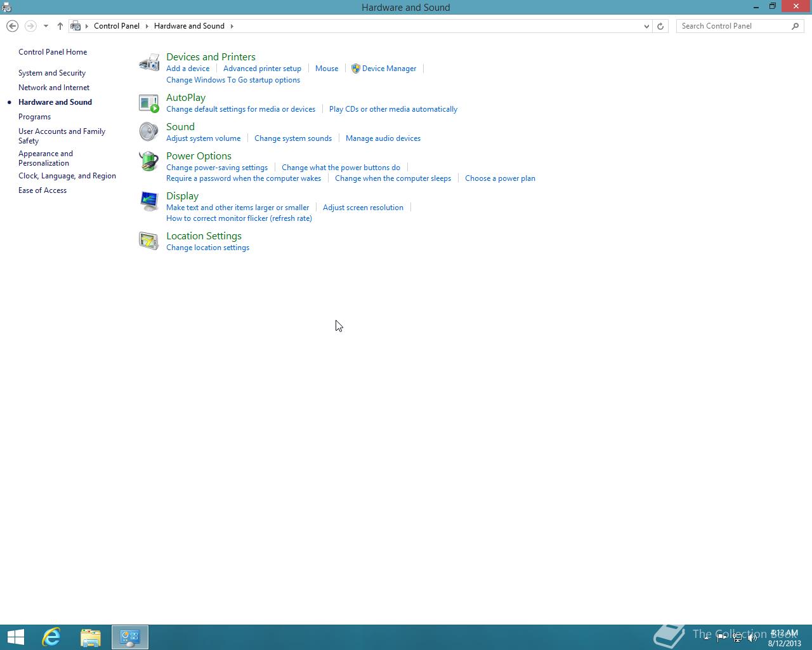812x650 pixels.
Task: Go up one level with Up arrow
Action: click(x=60, y=26)
